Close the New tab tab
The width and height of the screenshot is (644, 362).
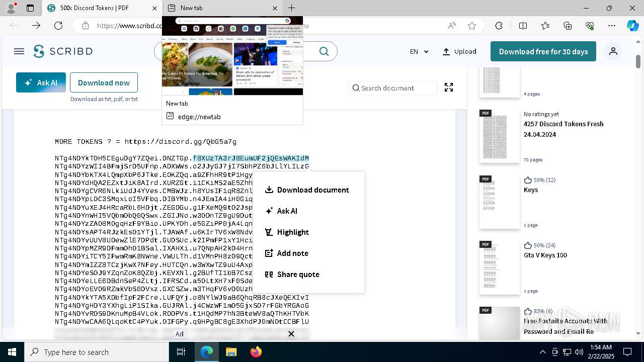275,8
